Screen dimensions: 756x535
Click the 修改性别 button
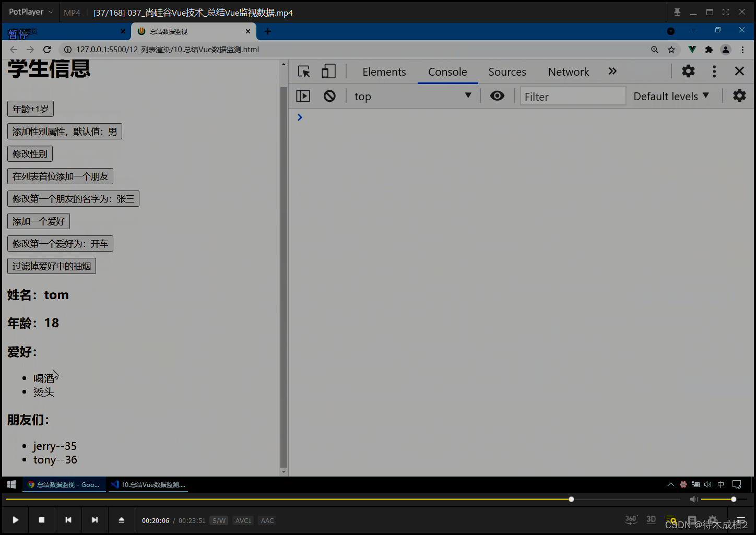tap(30, 154)
